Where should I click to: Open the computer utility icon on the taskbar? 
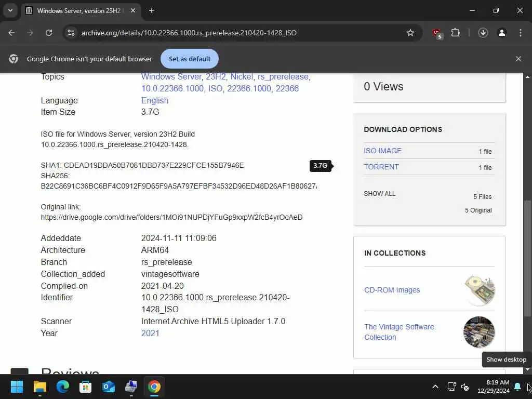[x=131, y=387]
